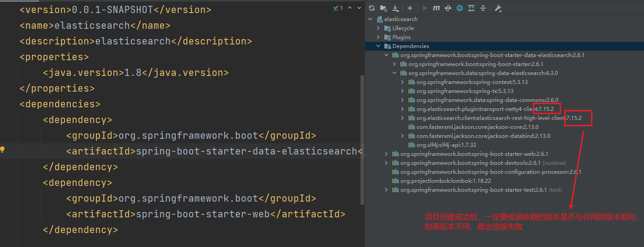
Task: Expand spring-boot-starter-web:2.6.1 dependency
Action: tap(386, 154)
